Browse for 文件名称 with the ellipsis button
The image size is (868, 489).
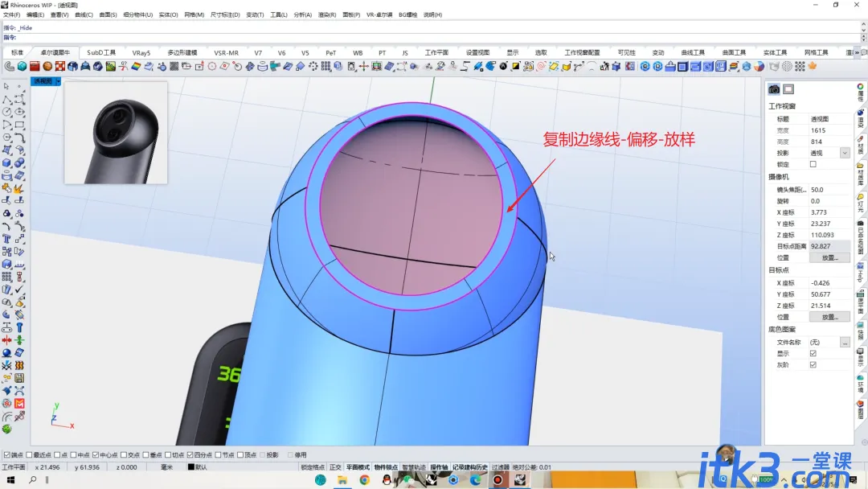845,343
